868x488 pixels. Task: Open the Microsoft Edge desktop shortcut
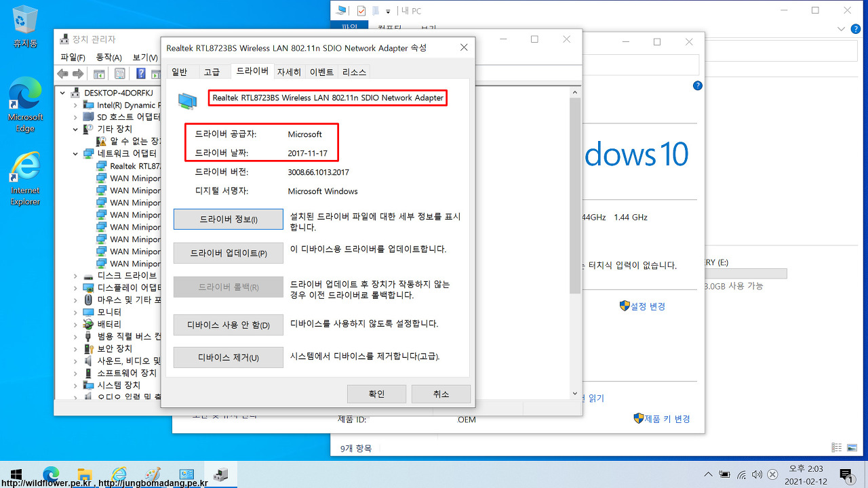(x=25, y=104)
